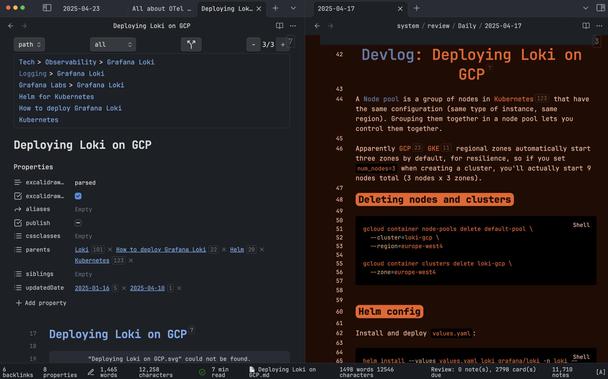Open the 2025-04-18 updatedDate link

[147, 288]
